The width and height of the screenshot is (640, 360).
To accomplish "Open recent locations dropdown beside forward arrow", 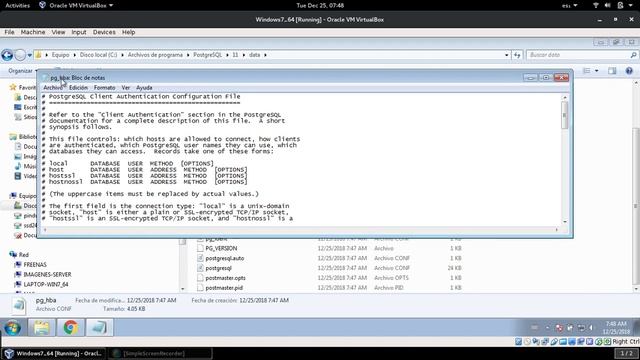I will click(x=29, y=55).
